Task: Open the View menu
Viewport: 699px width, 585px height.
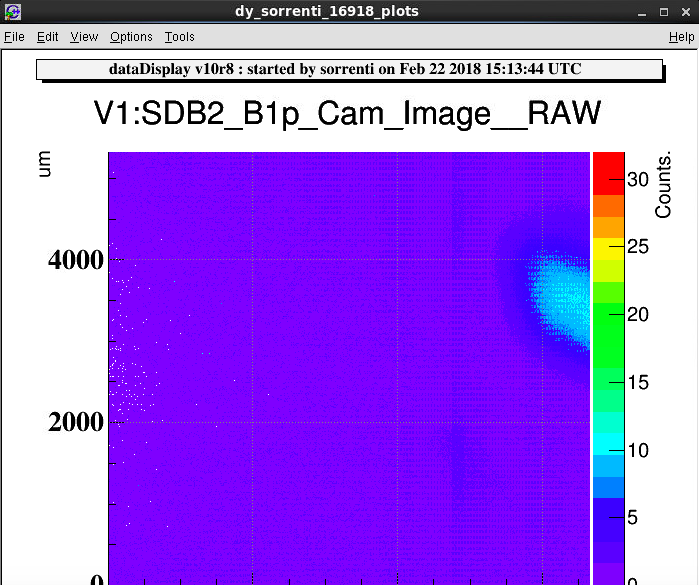Action: click(x=84, y=37)
